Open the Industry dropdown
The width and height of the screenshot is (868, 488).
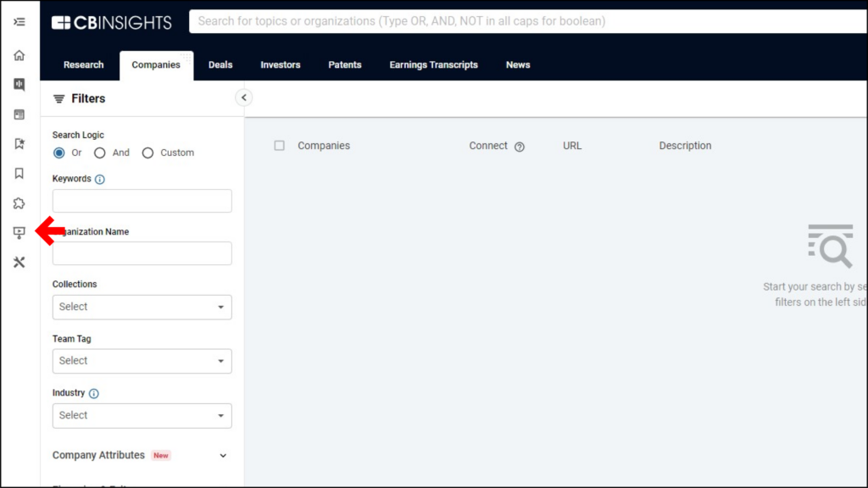142,415
